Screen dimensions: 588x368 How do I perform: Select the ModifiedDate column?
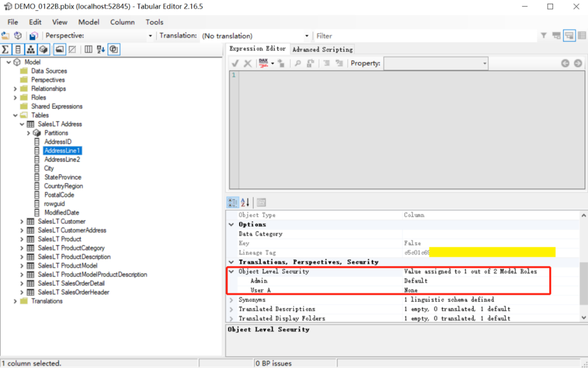point(62,213)
